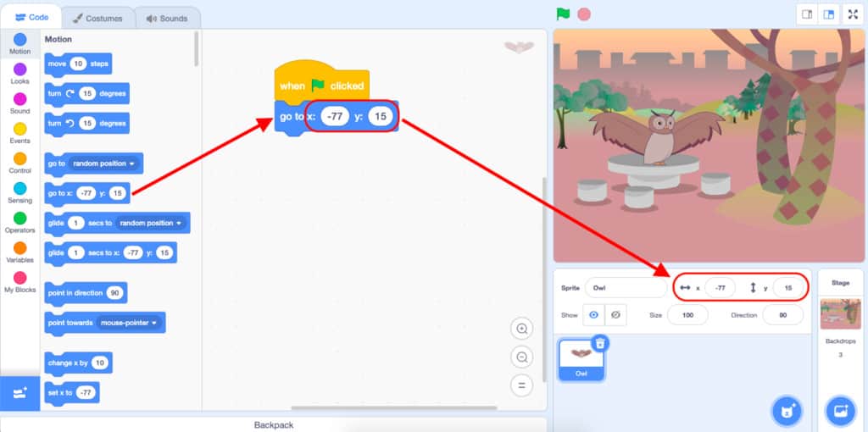
Task: Edit steps value in move block
Action: (78, 64)
